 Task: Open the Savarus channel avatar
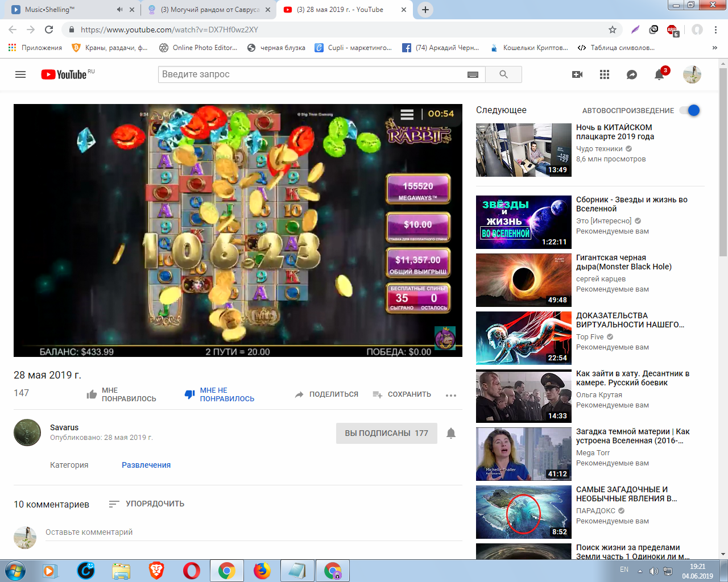pos(27,433)
